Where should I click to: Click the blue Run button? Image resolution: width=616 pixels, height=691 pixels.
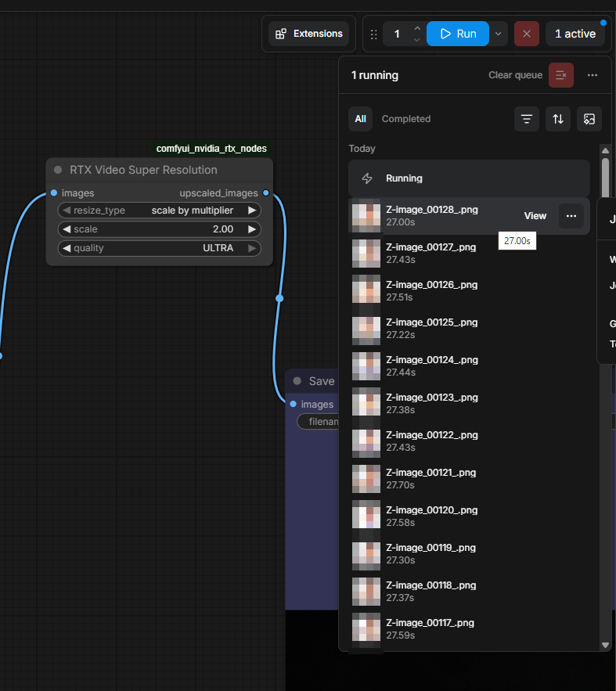[x=458, y=34]
